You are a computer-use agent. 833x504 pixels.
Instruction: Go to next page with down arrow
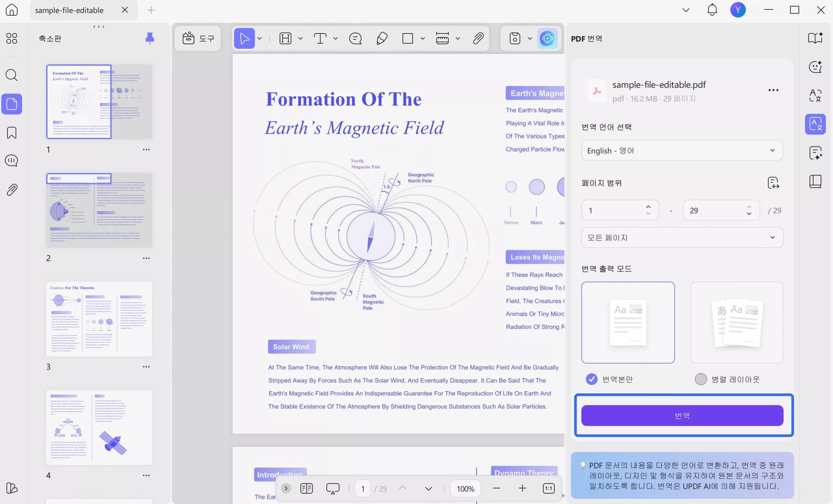[428, 488]
